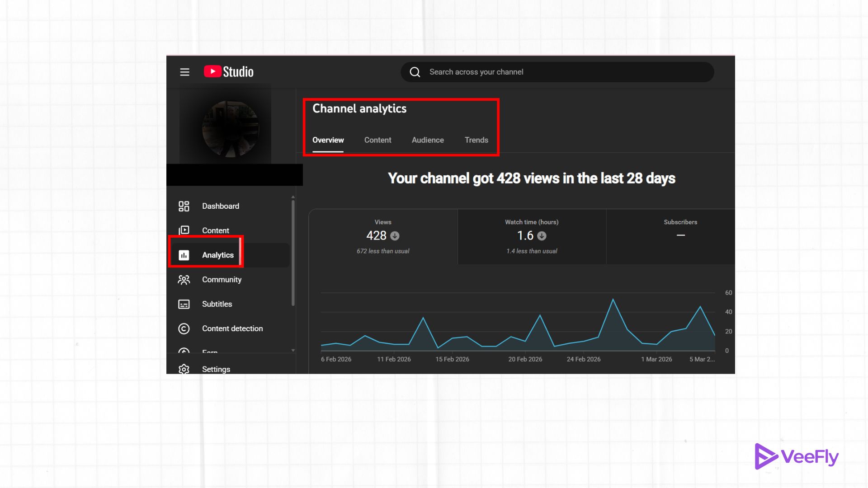Open the Community section icon

184,279
